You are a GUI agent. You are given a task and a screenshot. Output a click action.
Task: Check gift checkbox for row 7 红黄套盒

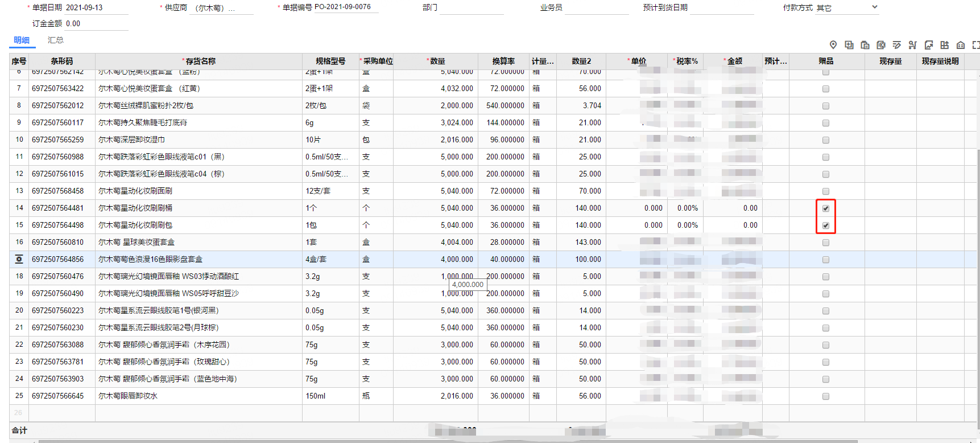pyautogui.click(x=826, y=89)
